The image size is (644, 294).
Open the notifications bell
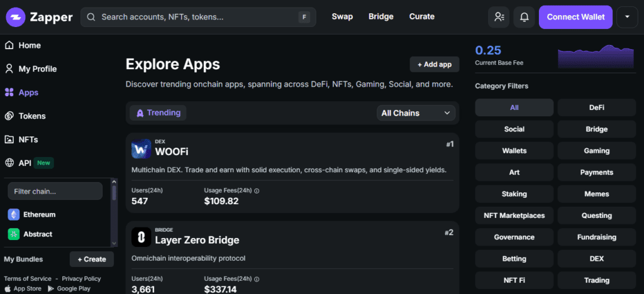524,17
